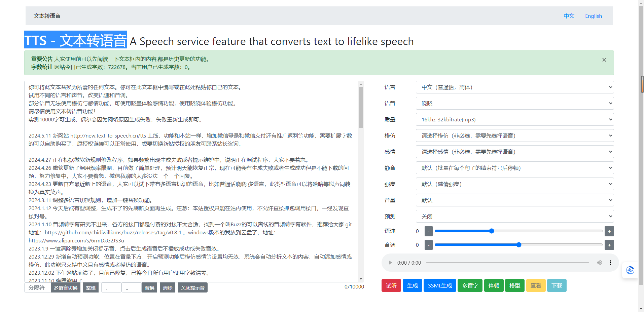Switch the site language to English

(593, 16)
